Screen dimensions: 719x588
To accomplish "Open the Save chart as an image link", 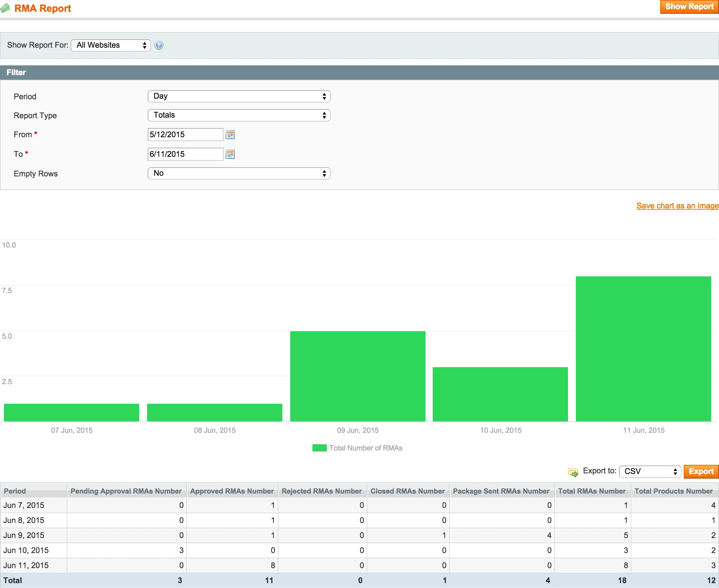I will pyautogui.click(x=677, y=205).
